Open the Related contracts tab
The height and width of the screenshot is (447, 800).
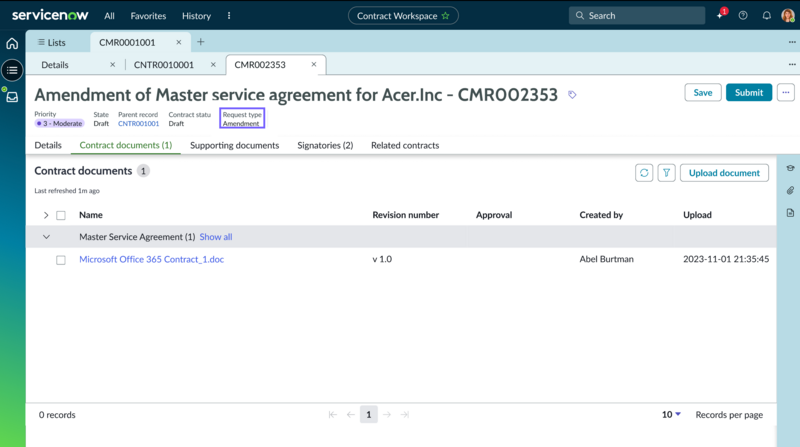[405, 145]
